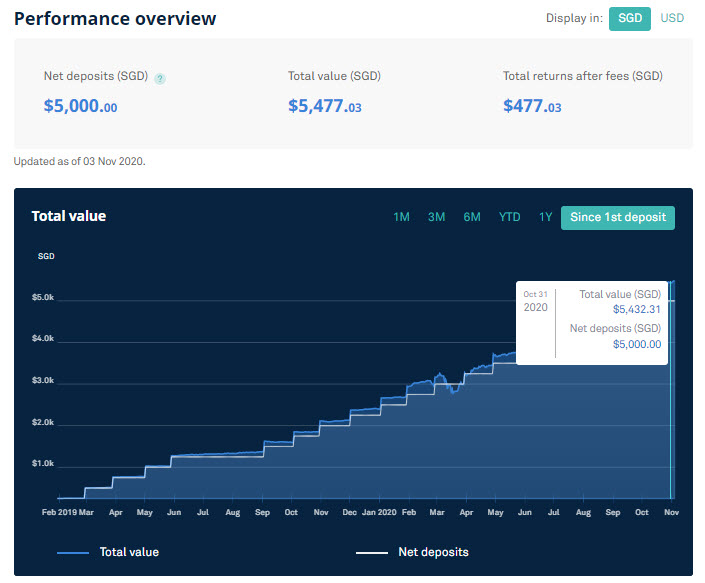Toggle the Net deposits legend line
This screenshot has width=705, height=583.
pyautogui.click(x=372, y=553)
